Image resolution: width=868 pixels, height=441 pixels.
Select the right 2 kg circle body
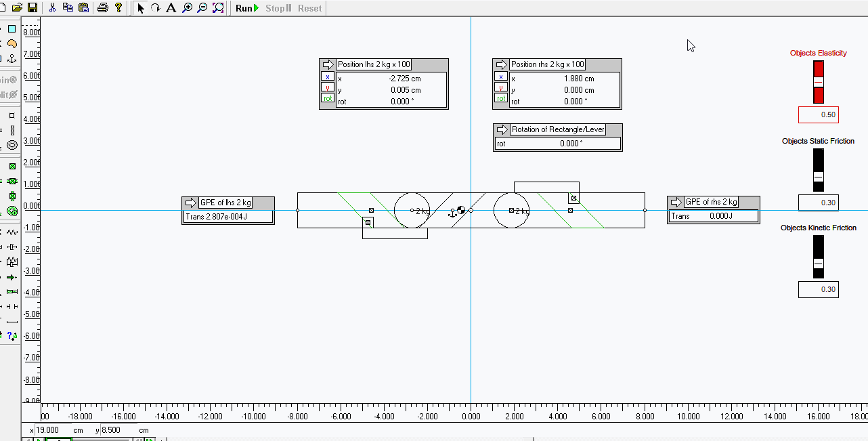(511, 210)
